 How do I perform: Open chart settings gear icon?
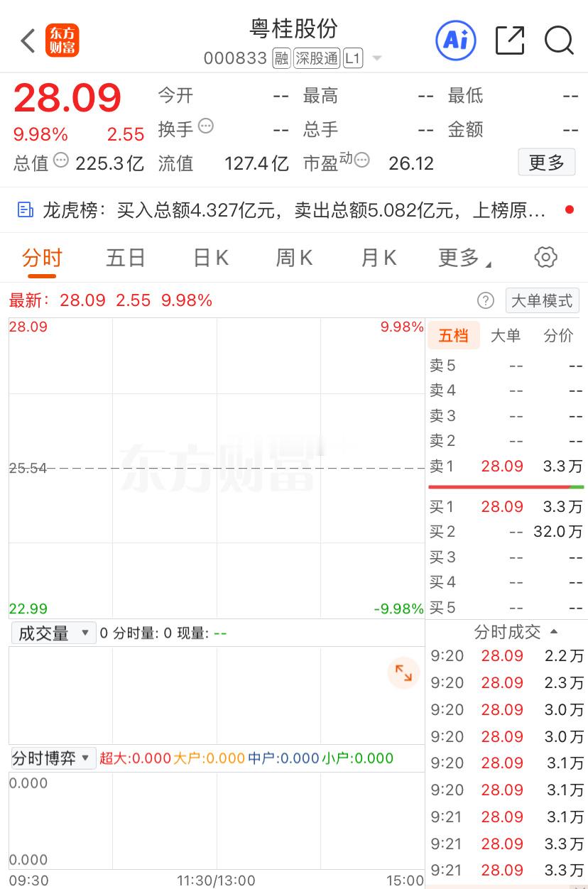pos(545,257)
